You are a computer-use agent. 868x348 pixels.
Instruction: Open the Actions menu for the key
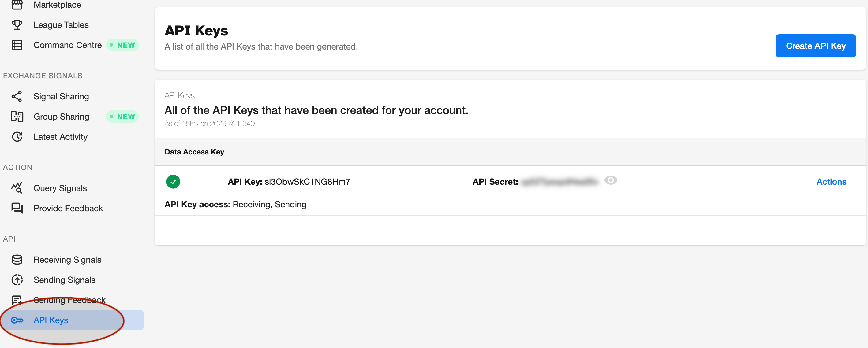[831, 182]
